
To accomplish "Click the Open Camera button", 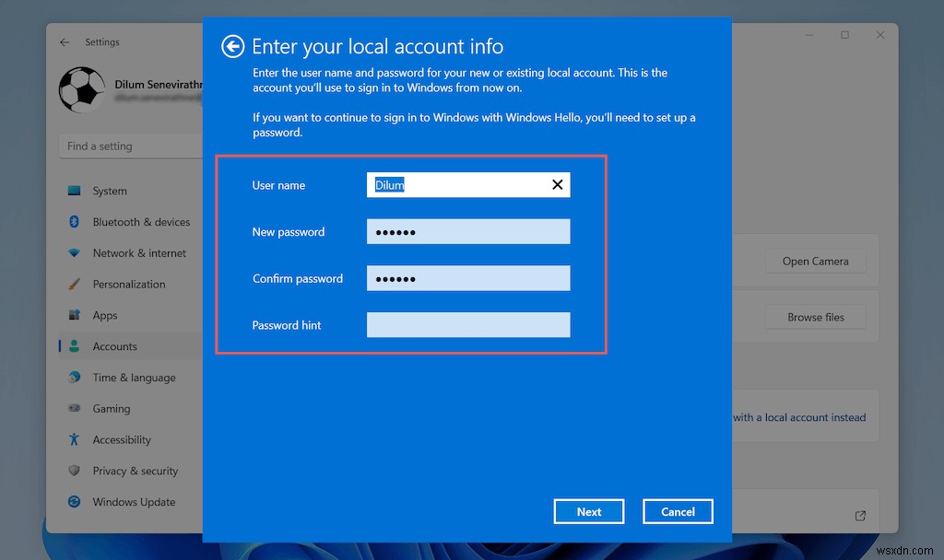I will 815,261.
